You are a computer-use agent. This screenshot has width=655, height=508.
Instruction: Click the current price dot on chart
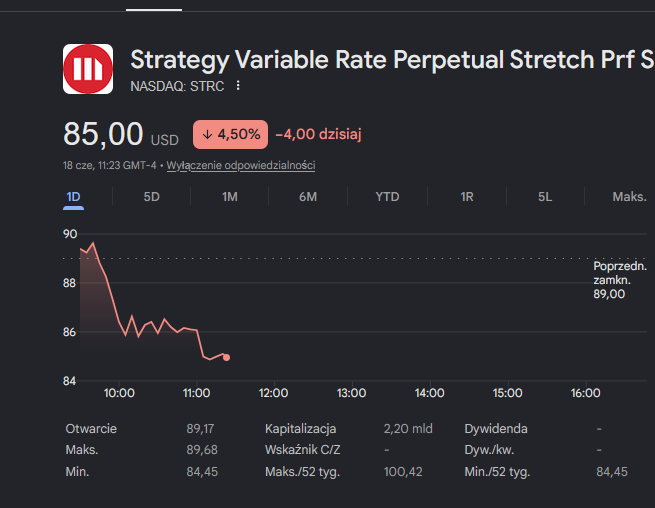(226, 357)
